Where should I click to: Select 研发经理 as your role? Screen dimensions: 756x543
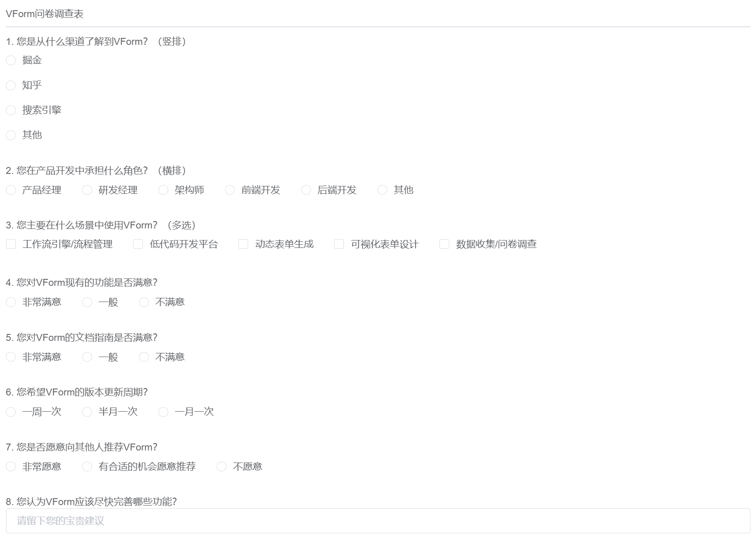(x=87, y=190)
